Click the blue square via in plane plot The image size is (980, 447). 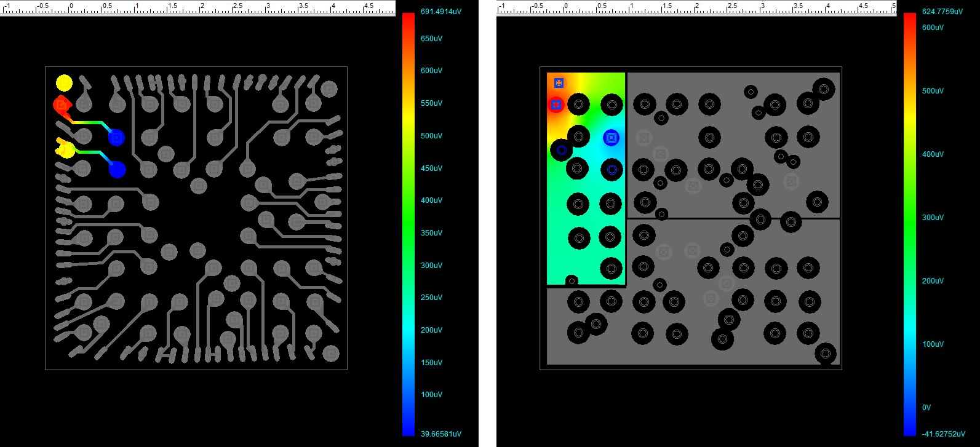point(611,138)
